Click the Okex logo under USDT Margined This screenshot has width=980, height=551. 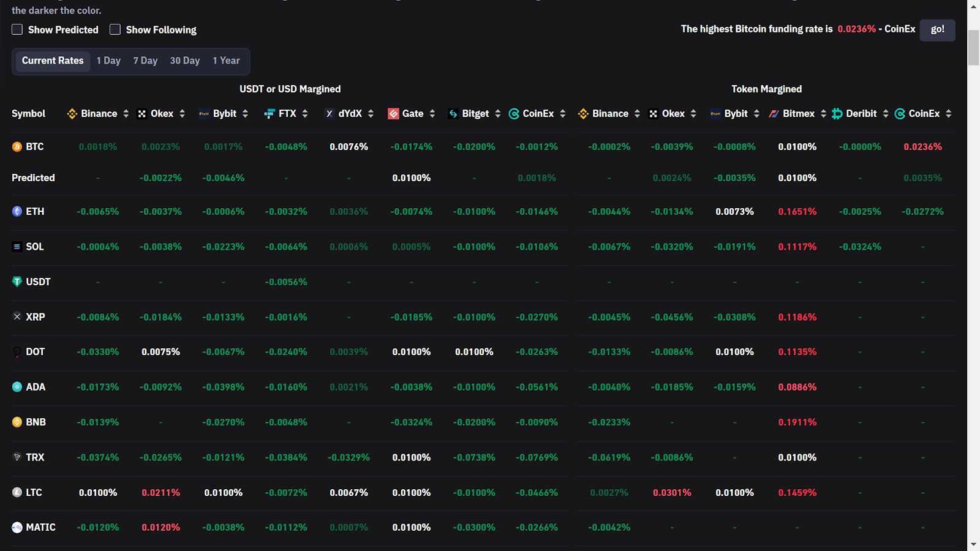pos(142,114)
